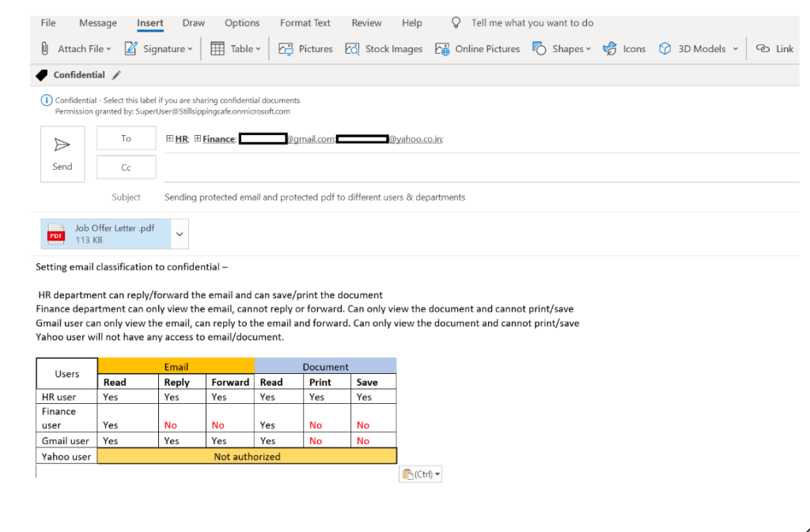
Task: Switch to the Draw tab
Action: [194, 23]
